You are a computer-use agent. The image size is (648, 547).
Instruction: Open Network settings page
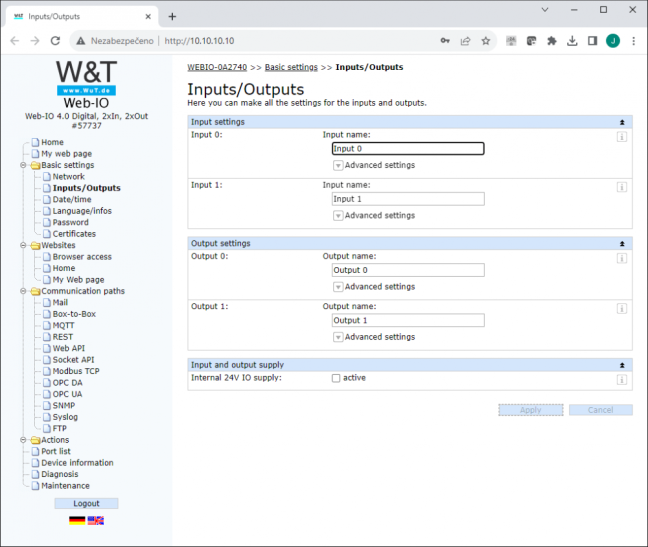point(68,177)
